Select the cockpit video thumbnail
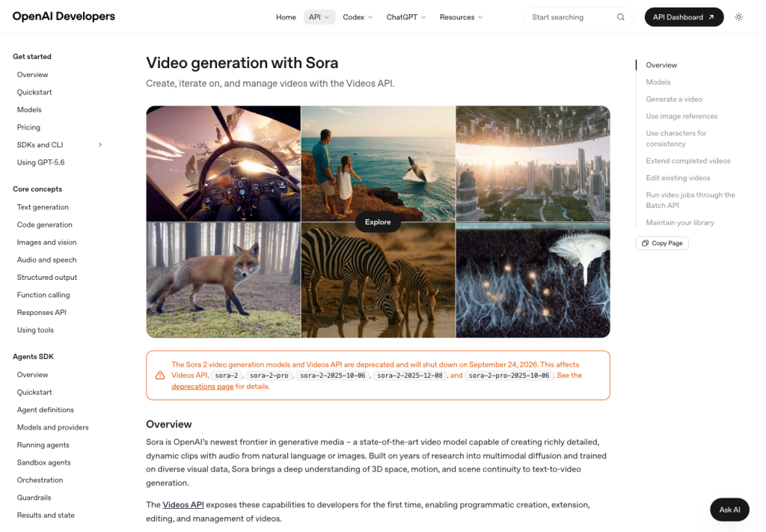This screenshot has width=766, height=532. (x=223, y=164)
